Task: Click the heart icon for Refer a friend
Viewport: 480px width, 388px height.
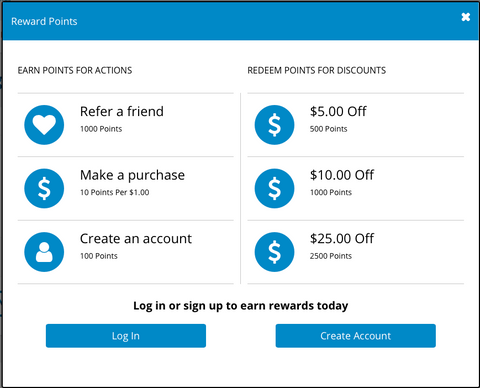Action: point(44,125)
